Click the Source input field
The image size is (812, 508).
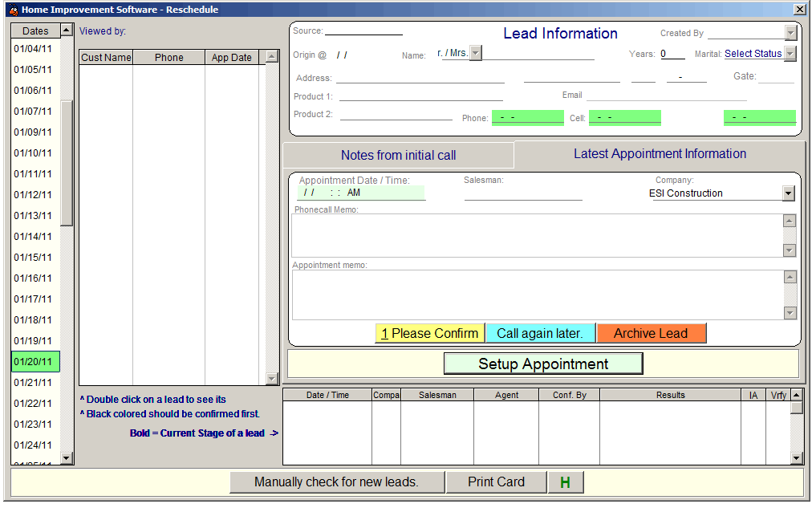tap(363, 30)
